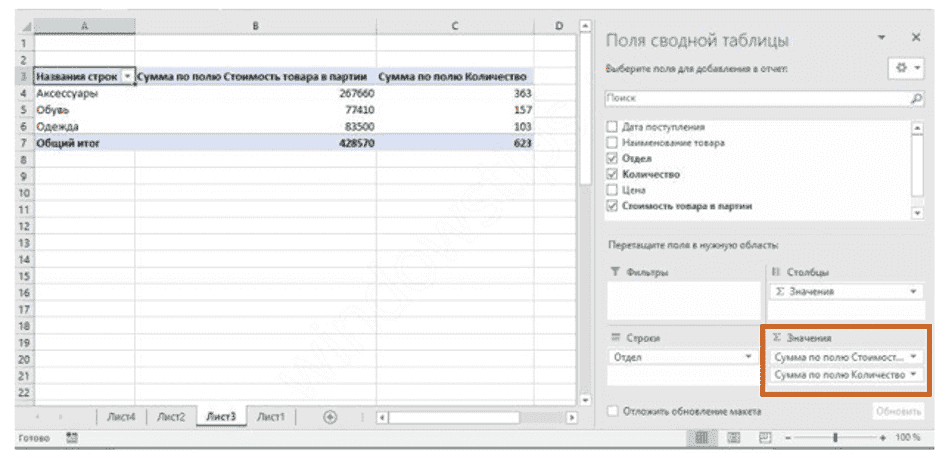
Task: Click the macro record icon in status bar
Action: (72, 439)
